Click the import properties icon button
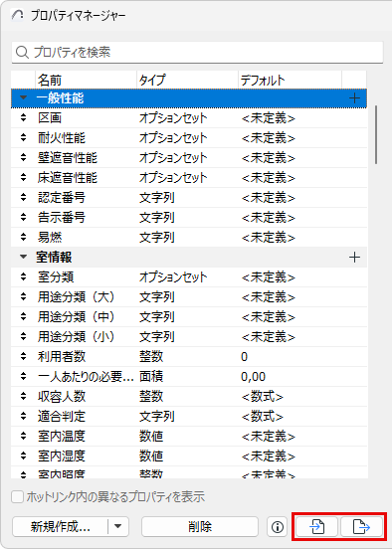 (317, 526)
